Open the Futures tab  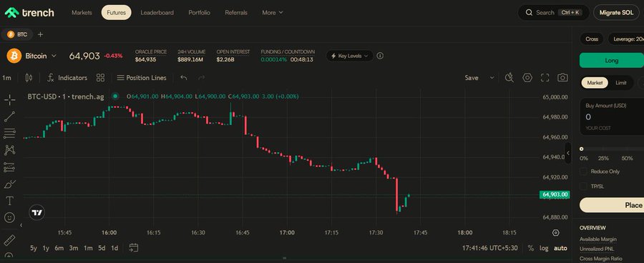[x=116, y=13]
